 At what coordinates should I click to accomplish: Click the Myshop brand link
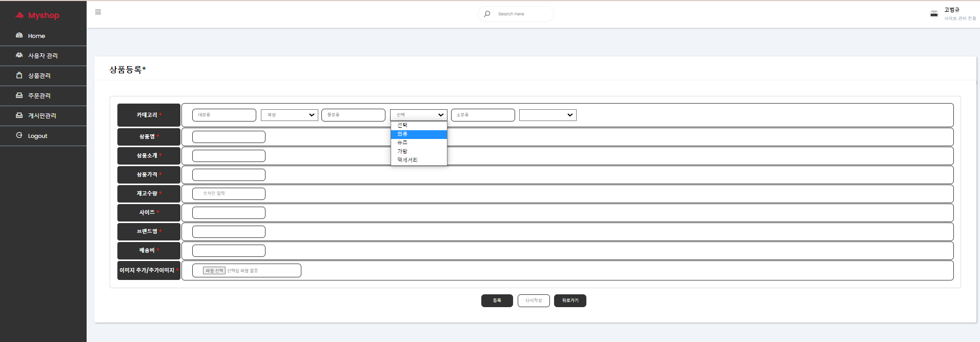(x=44, y=15)
